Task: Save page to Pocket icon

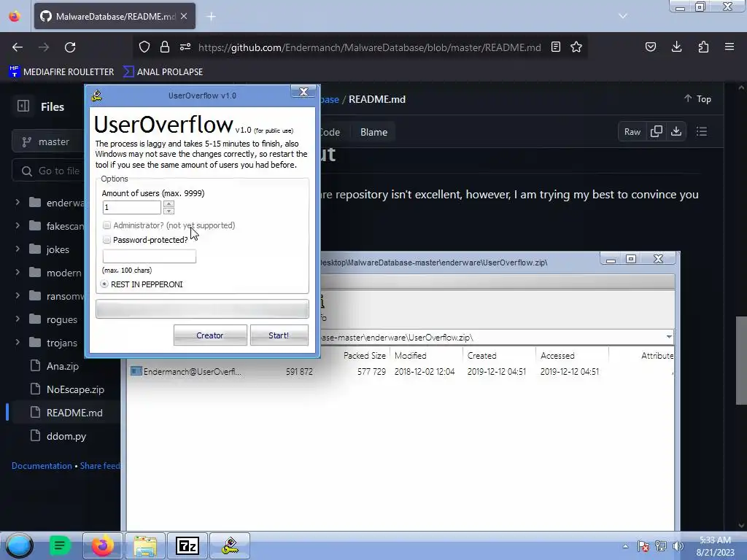Action: [x=650, y=47]
